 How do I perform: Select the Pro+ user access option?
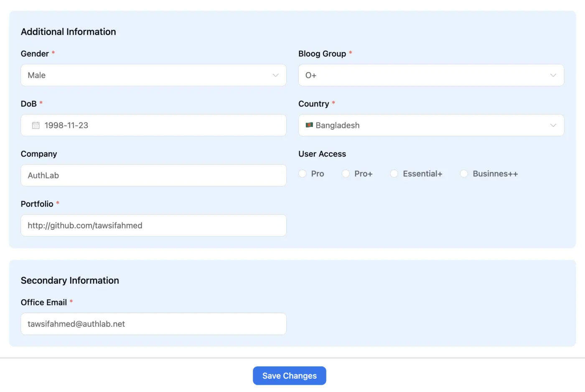(x=346, y=173)
